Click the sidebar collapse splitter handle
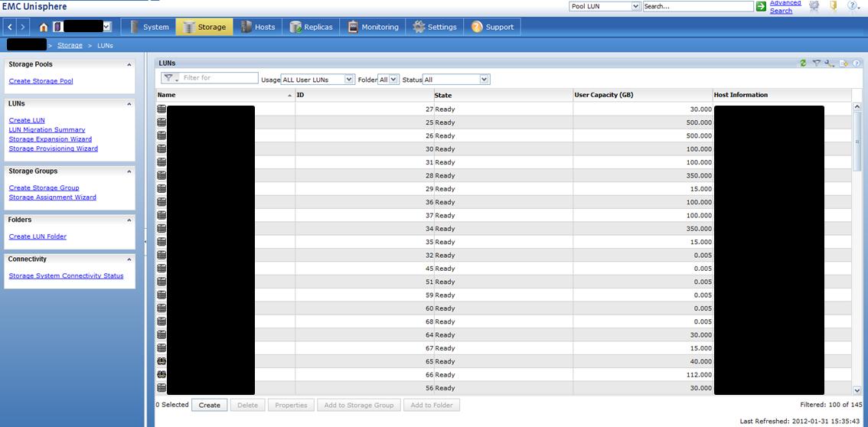The image size is (868, 427). pyautogui.click(x=145, y=240)
